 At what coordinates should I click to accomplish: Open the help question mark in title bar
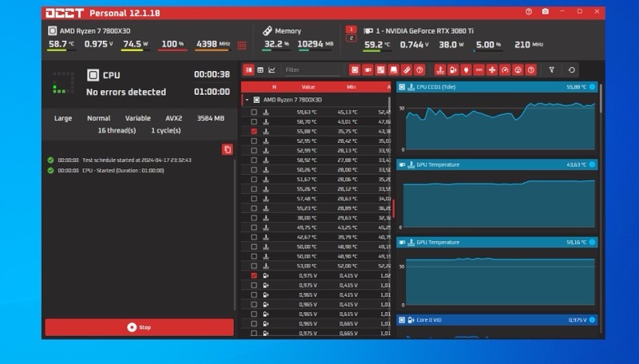click(529, 12)
